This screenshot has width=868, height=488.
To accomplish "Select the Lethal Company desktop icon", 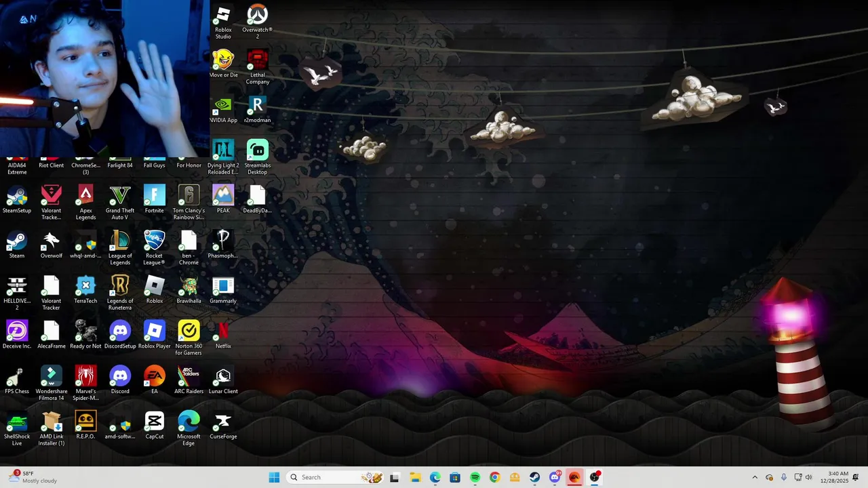I will click(258, 67).
